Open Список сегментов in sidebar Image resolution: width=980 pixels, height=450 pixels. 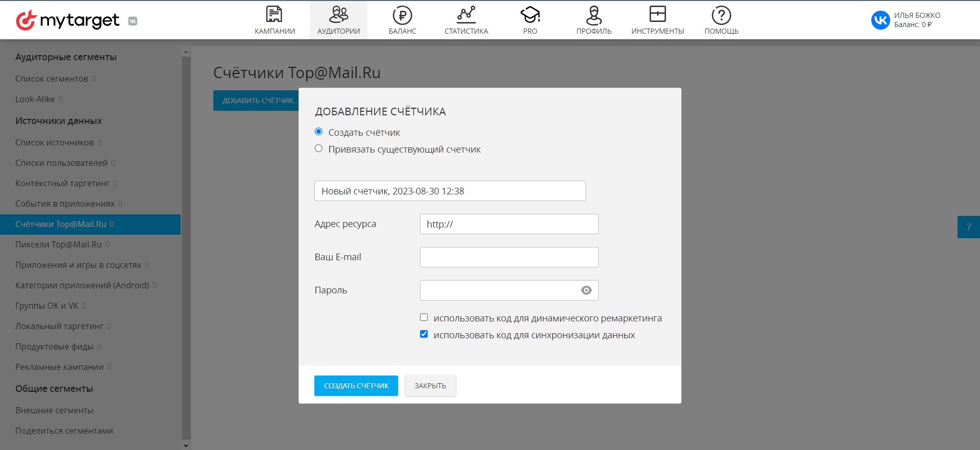pos(52,79)
